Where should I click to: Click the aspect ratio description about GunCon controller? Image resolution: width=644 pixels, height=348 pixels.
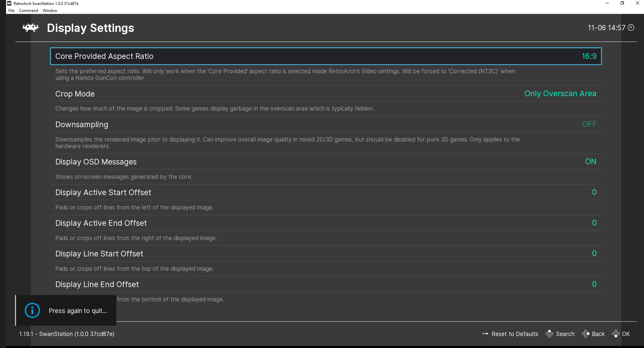285,74
